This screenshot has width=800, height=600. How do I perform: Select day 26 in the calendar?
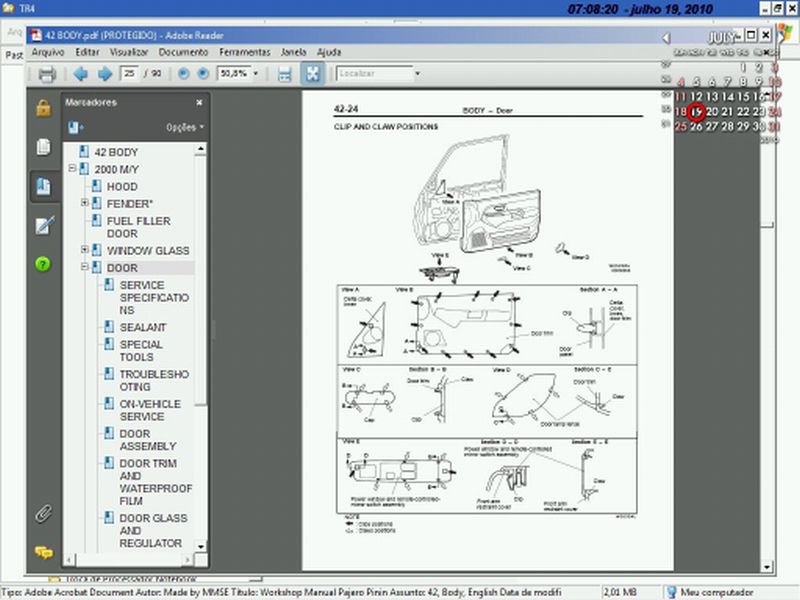[x=696, y=127]
